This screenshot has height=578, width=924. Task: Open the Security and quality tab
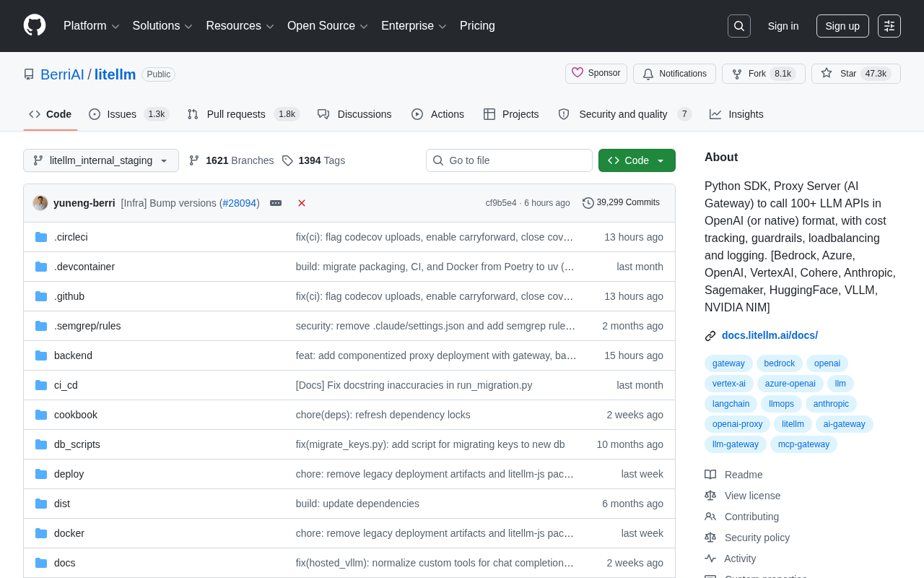point(625,114)
